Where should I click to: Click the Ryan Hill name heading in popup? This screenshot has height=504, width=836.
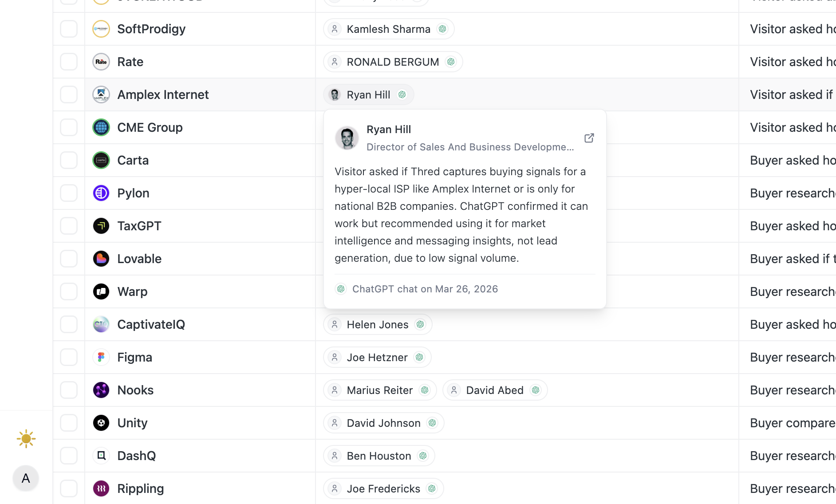[389, 130]
